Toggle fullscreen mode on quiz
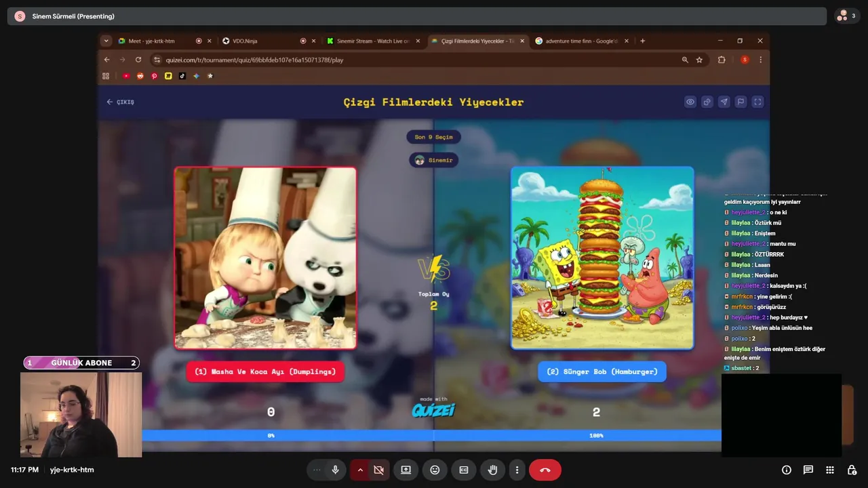The width and height of the screenshot is (868, 488). 758,102
